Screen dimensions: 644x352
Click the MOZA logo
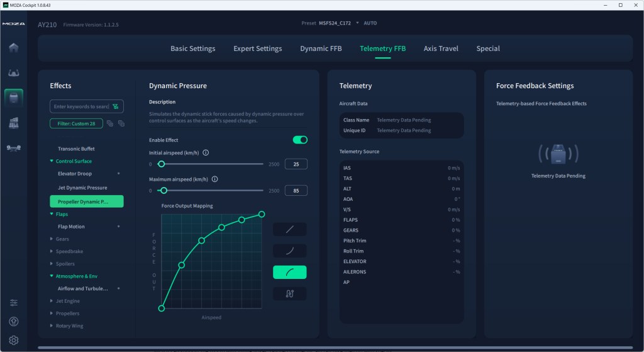[x=14, y=24]
